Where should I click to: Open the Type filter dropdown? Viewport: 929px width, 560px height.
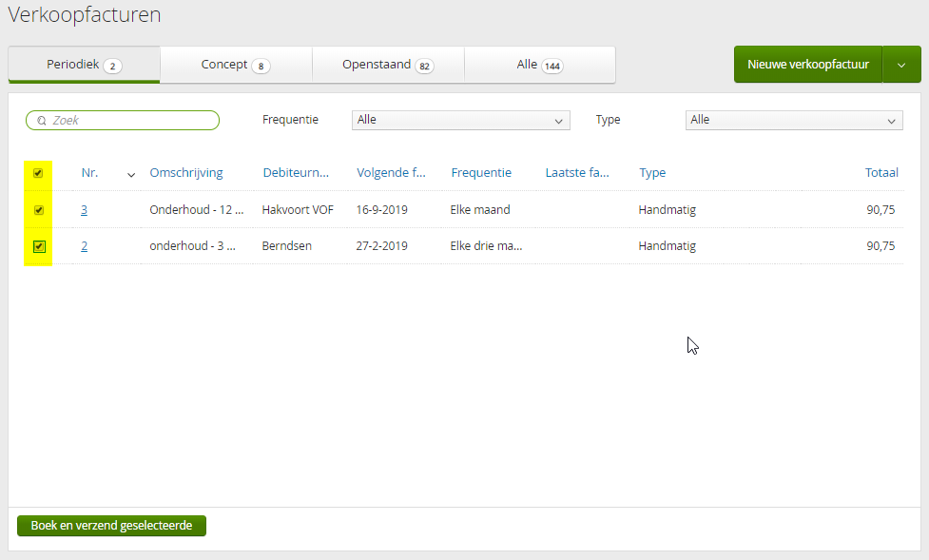(794, 121)
